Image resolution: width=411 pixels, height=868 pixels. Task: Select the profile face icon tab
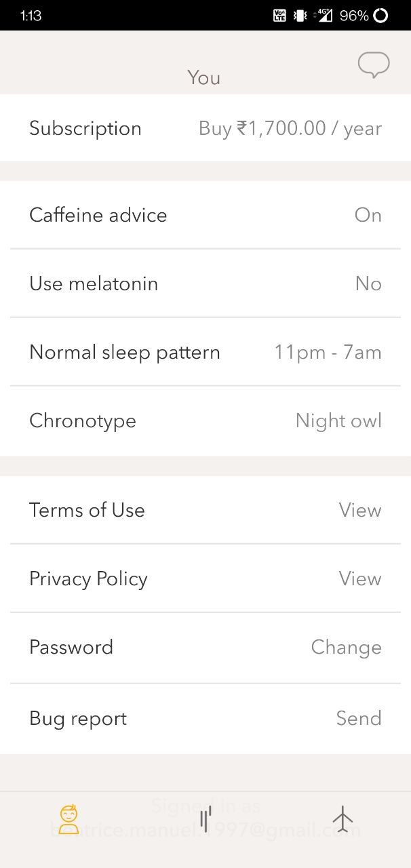68,819
